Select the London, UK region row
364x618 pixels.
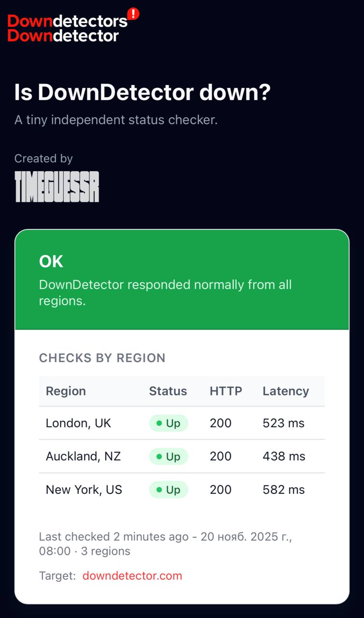79,423
